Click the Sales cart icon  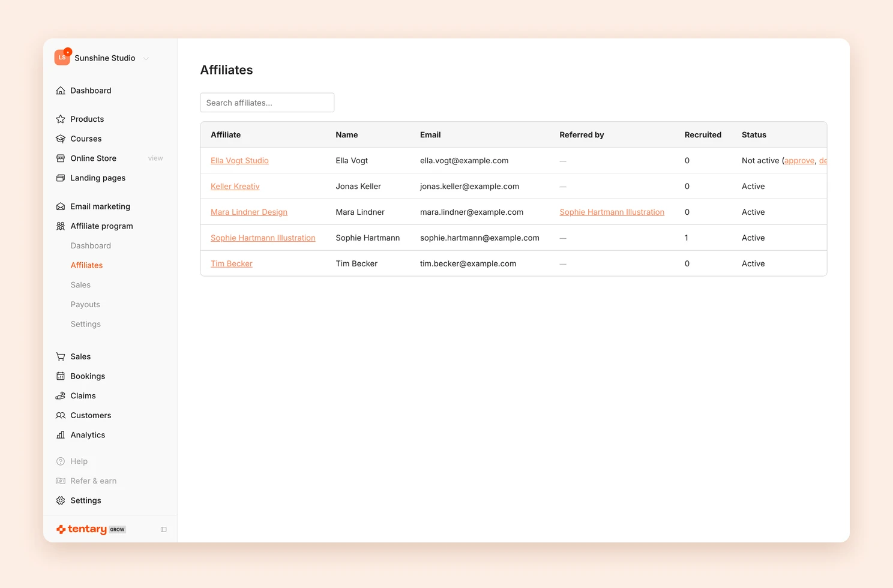(x=61, y=356)
